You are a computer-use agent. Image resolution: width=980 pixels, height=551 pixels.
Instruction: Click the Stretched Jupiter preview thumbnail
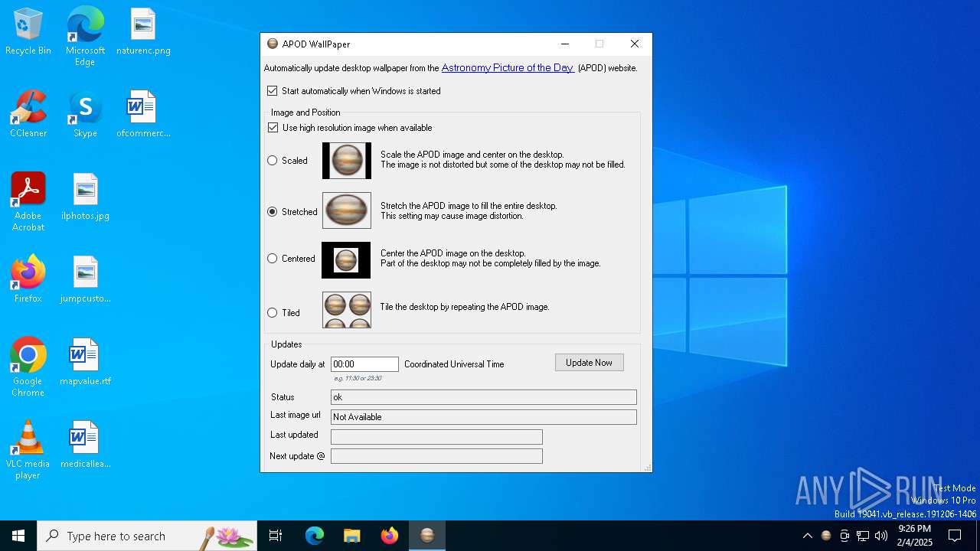tap(347, 210)
